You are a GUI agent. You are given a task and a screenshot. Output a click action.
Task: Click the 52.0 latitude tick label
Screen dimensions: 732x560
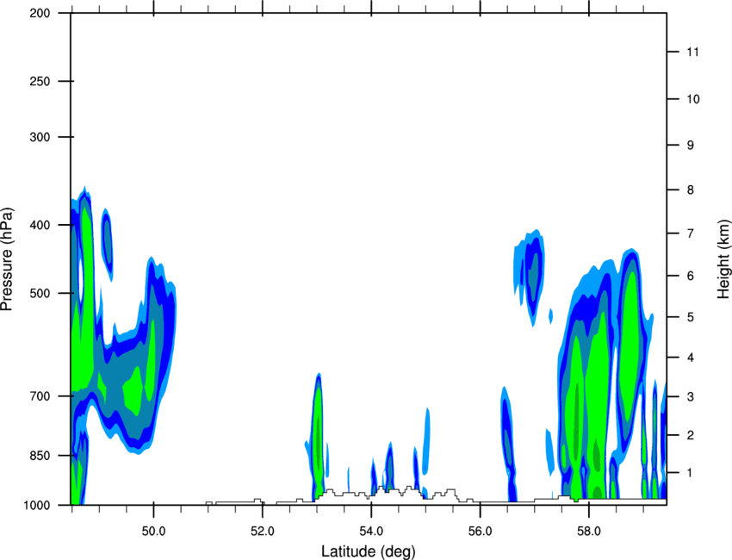pos(263,532)
